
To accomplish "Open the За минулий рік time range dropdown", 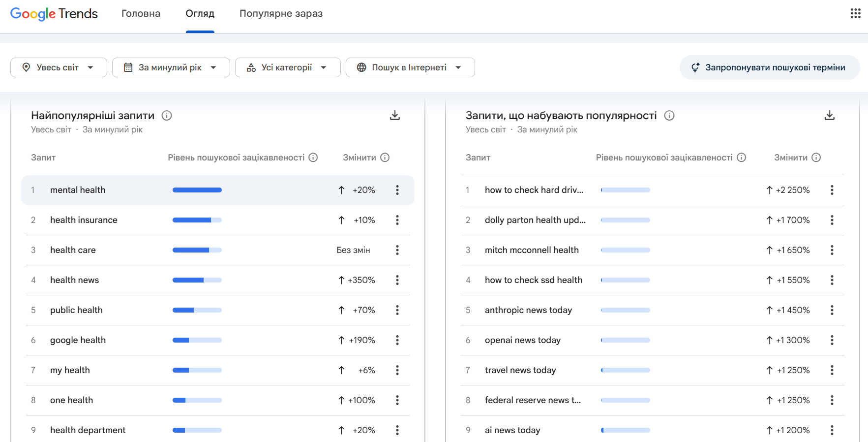I will (x=171, y=67).
